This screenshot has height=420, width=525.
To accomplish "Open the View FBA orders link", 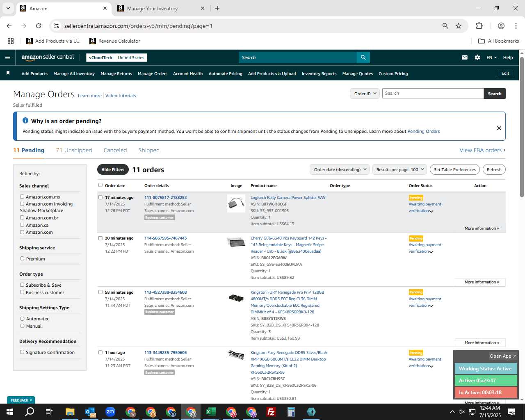I will (x=482, y=150).
